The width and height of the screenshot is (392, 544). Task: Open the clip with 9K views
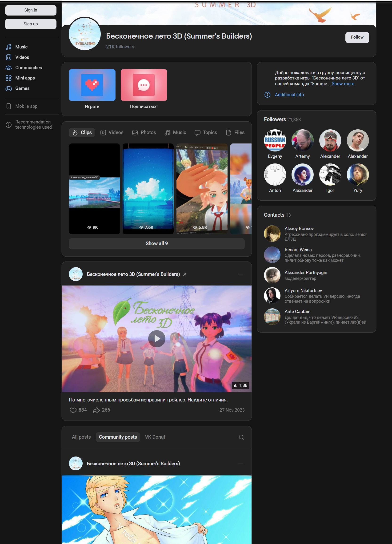(x=94, y=189)
